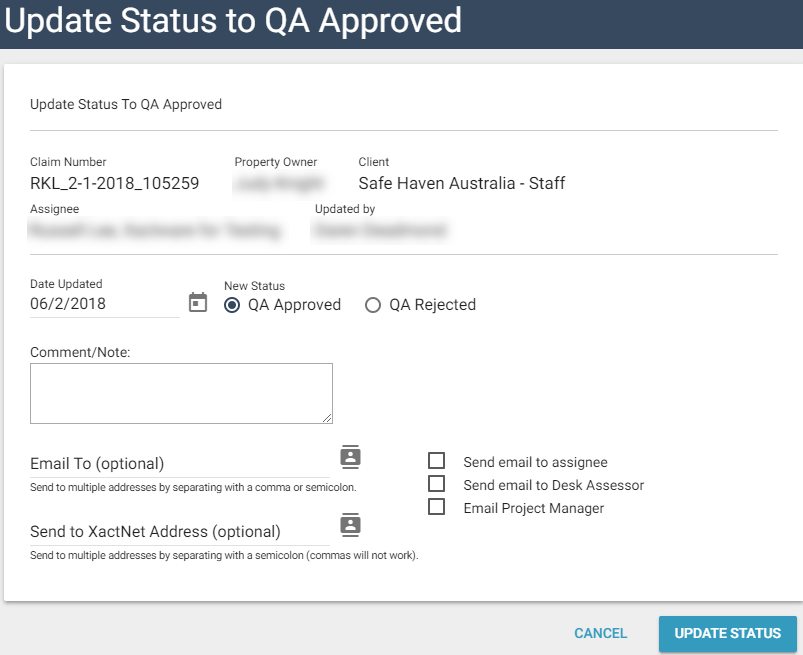Open contacts picker beside Email To field

350,457
